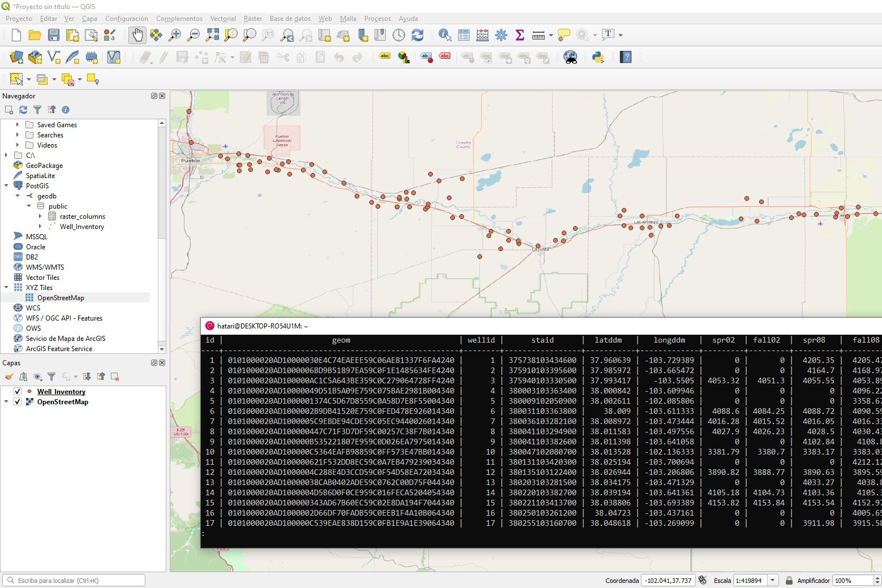Open the field calculator abacus icon

click(x=483, y=35)
